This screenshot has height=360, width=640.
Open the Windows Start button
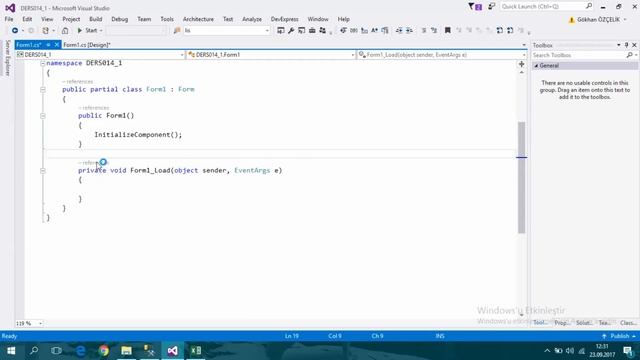coord(11,351)
